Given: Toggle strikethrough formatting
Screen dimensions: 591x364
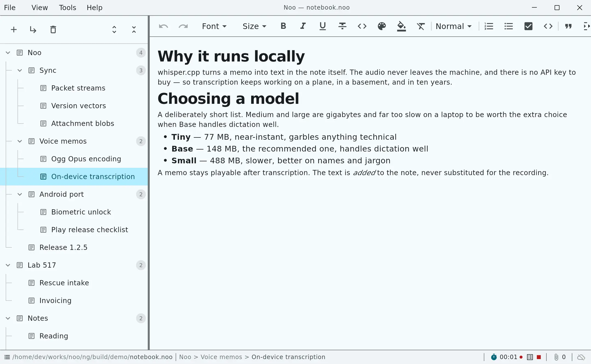Looking at the screenshot, I should pos(342,26).
